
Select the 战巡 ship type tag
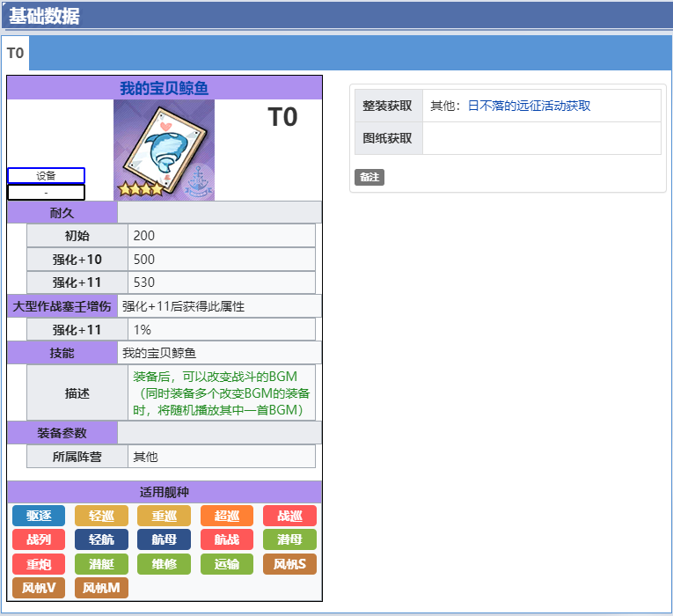click(289, 516)
